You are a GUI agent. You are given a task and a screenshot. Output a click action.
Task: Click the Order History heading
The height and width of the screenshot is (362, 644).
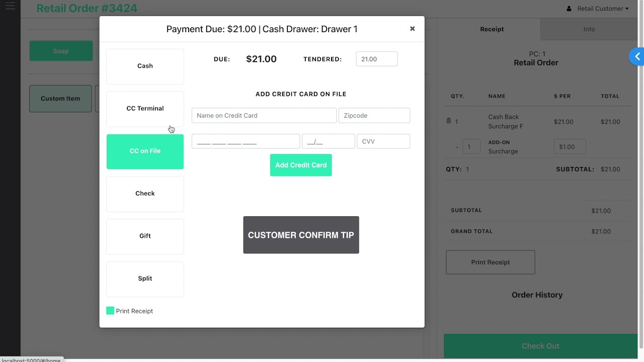[537, 295]
